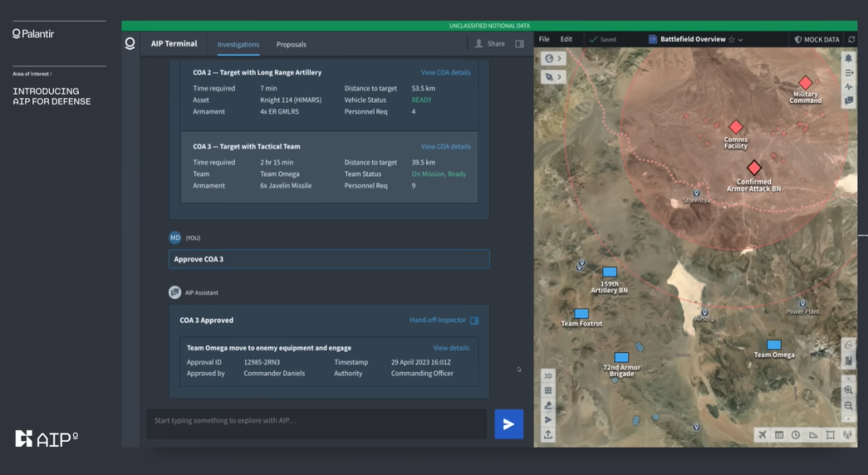868x475 pixels.
Task: Open the clock timeline tool on map
Action: point(796,435)
